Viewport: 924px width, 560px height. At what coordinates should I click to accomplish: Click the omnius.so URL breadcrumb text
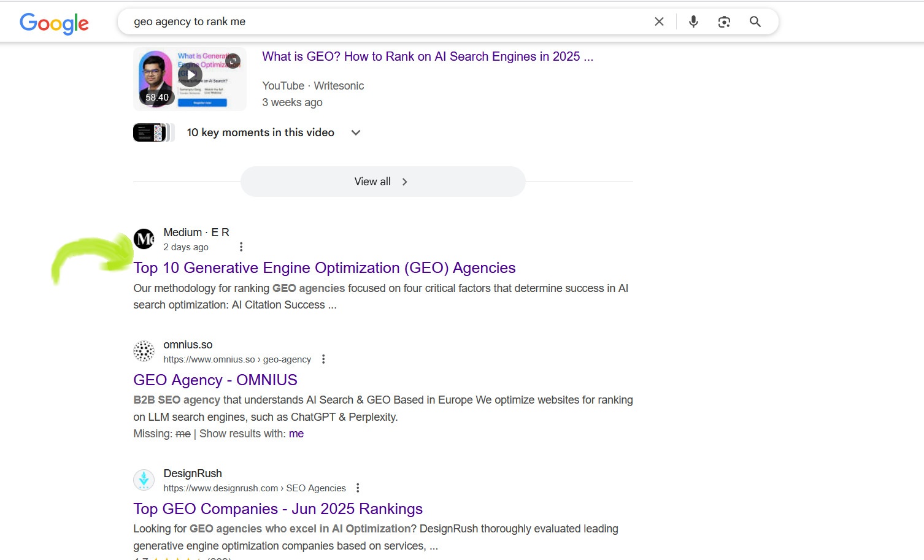(237, 359)
